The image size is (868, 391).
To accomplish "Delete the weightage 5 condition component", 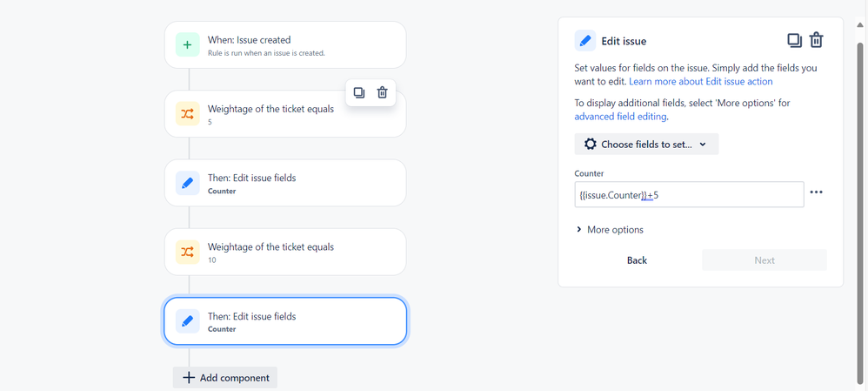I will 383,92.
